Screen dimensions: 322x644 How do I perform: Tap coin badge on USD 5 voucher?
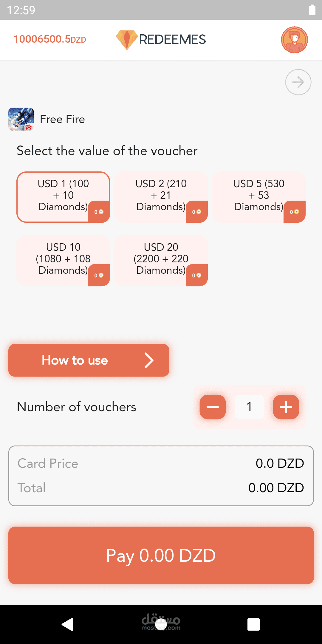pyautogui.click(x=295, y=212)
